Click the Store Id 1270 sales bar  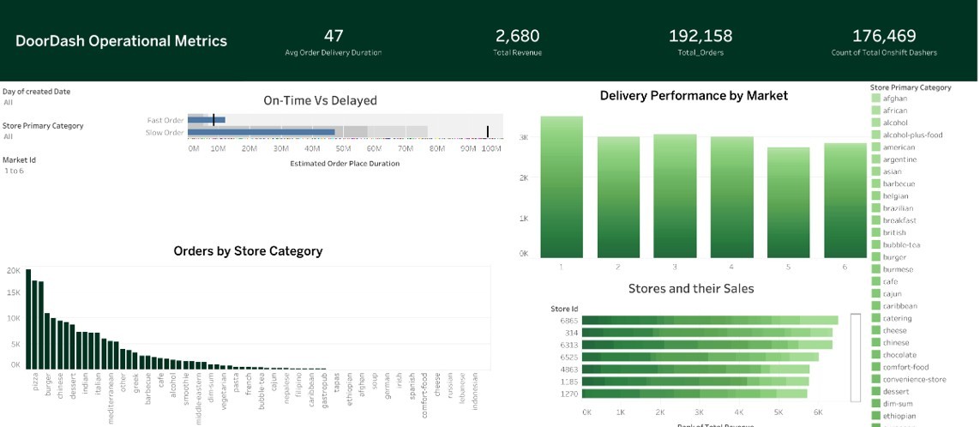[694, 394]
